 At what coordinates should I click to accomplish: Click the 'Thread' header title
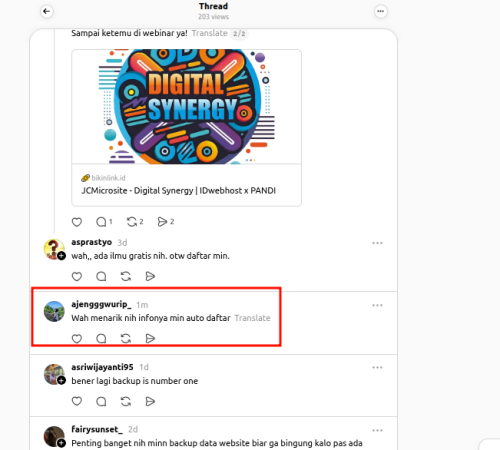tap(214, 6)
